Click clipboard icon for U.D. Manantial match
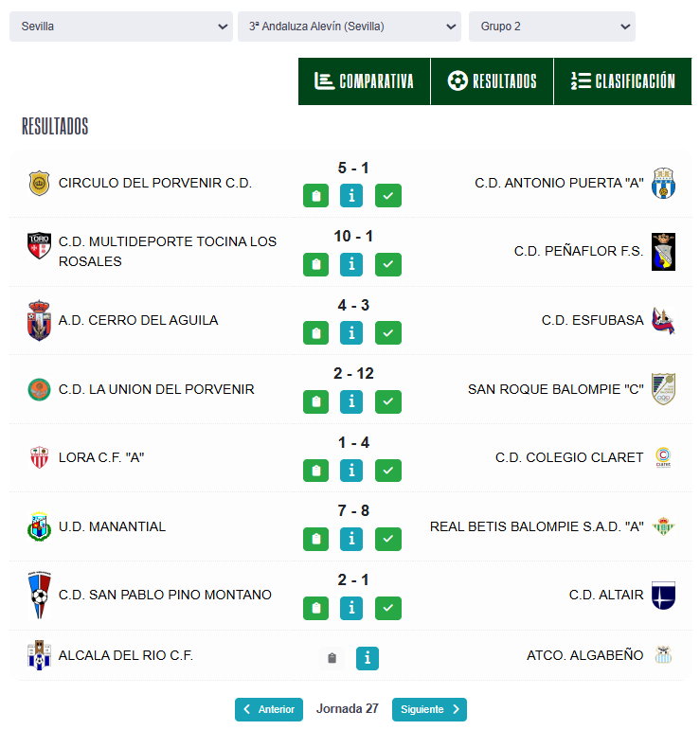 (316, 539)
